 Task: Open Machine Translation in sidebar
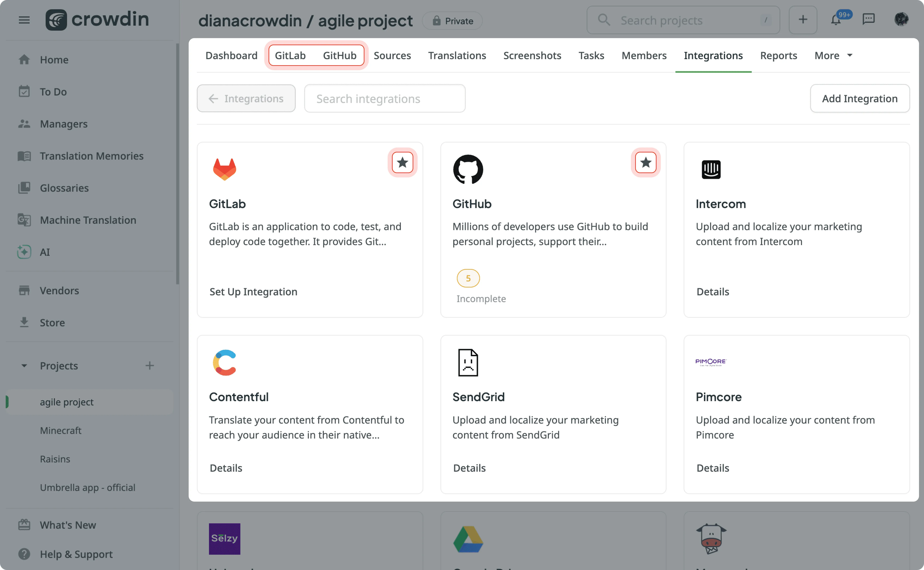tap(88, 220)
